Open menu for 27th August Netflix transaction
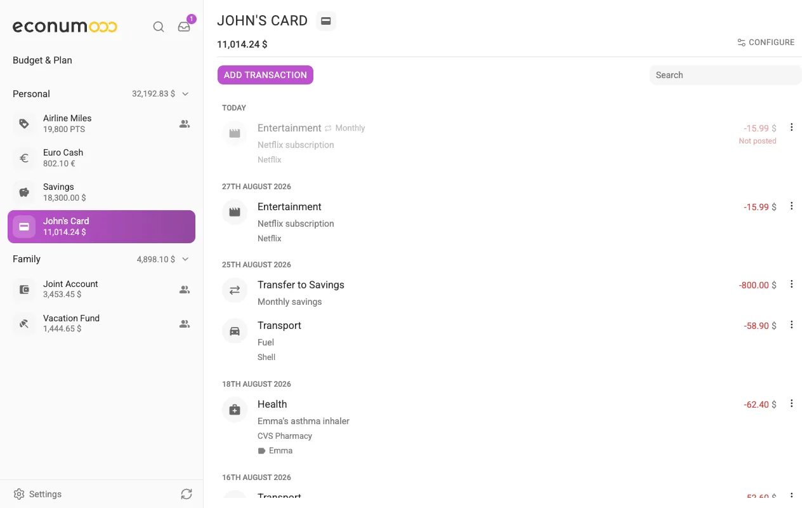812x508 pixels. pyautogui.click(x=792, y=206)
